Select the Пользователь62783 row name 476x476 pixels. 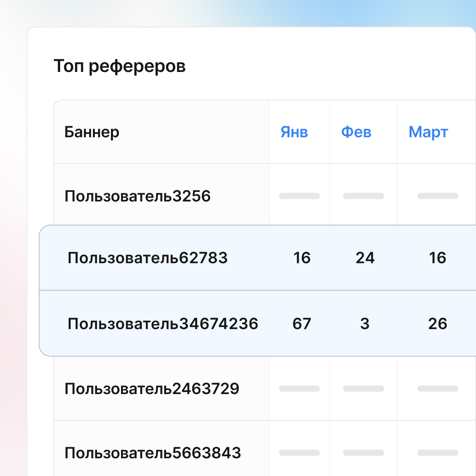pyautogui.click(x=148, y=258)
